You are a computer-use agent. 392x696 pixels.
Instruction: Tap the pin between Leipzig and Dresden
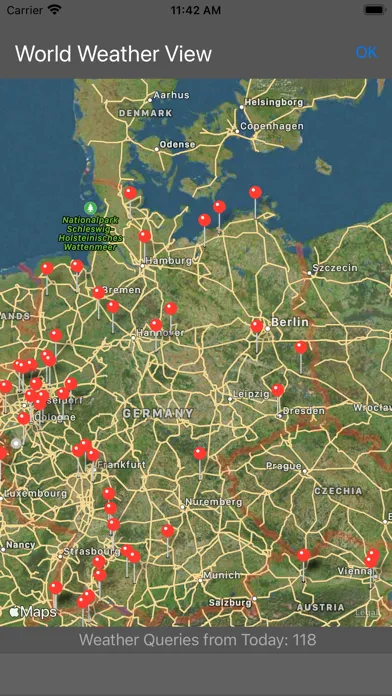tap(278, 390)
